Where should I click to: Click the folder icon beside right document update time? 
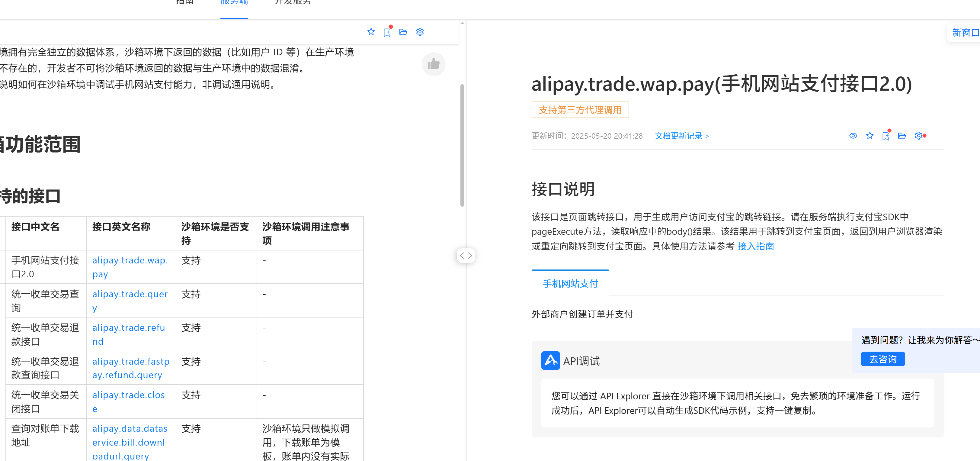902,136
